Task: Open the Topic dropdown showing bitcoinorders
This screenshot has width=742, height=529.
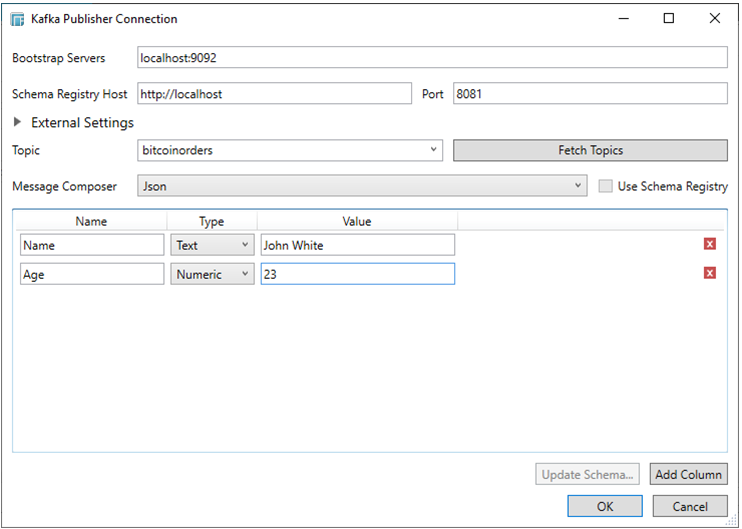Action: [x=290, y=150]
